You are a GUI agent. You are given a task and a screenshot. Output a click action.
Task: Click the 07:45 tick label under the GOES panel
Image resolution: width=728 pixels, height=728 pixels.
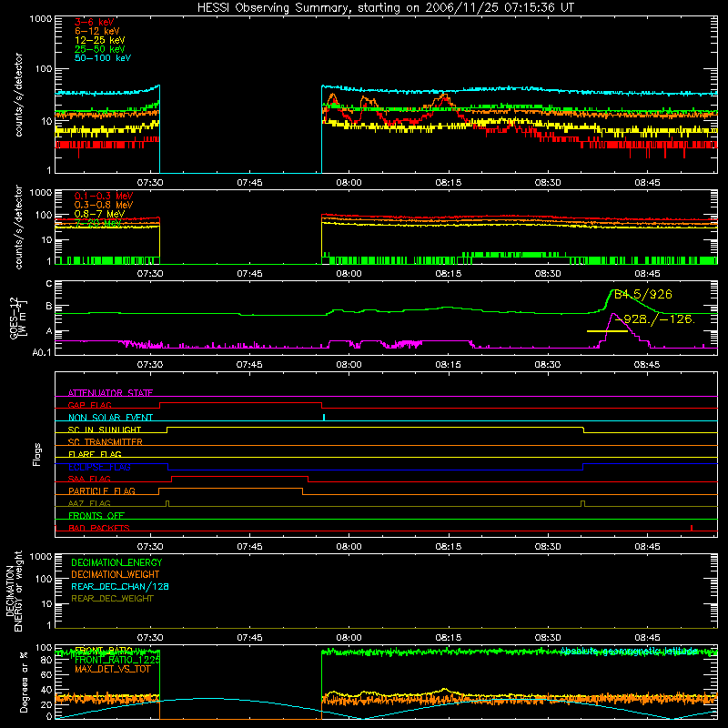249,365
